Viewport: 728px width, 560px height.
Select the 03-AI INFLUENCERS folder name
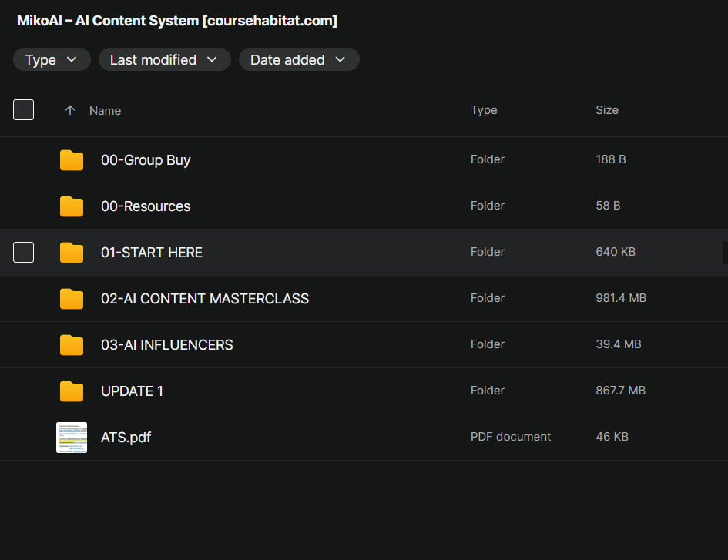[167, 345]
